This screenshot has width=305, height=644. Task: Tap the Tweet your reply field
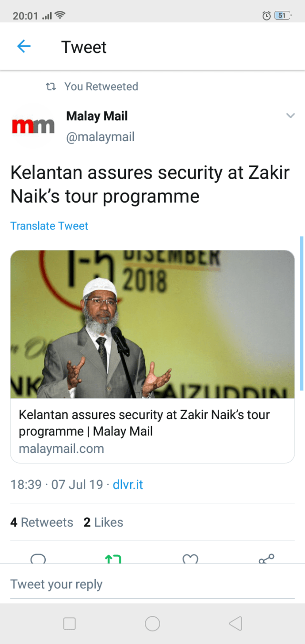pyautogui.click(x=152, y=584)
